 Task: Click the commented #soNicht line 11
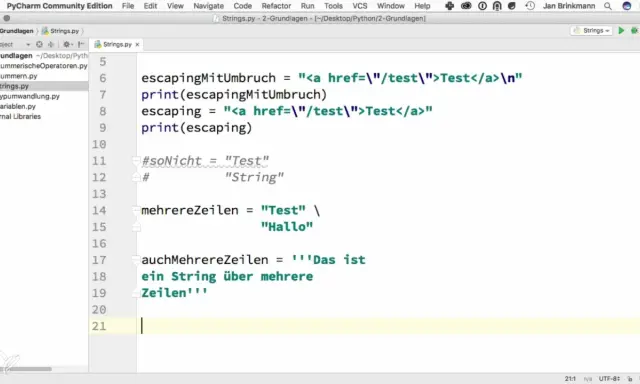[x=205, y=161]
